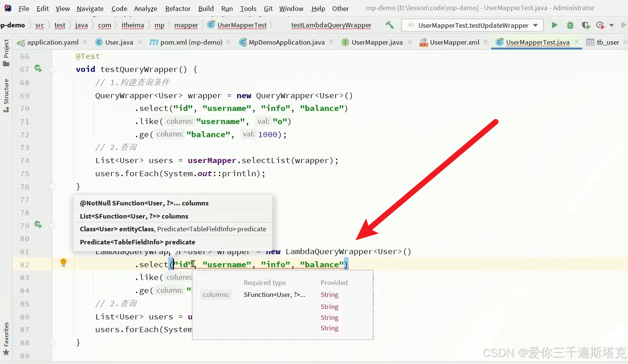Select the Predicate<TableFieldInfo> predicate completion entry

point(137,242)
